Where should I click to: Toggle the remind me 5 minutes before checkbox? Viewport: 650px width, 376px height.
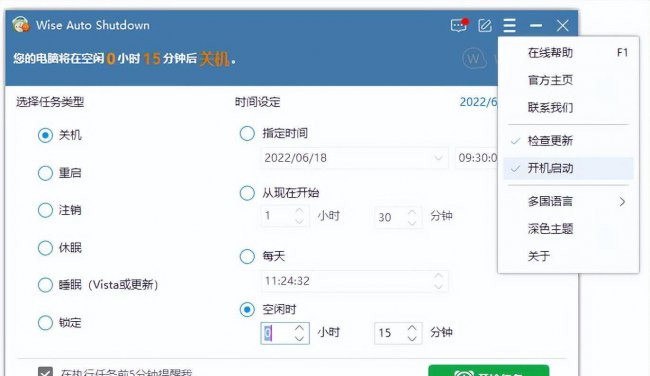[x=45, y=372]
